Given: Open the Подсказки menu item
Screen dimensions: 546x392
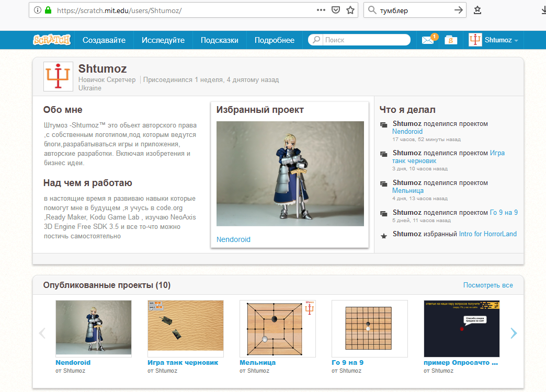Looking at the screenshot, I should (x=219, y=40).
